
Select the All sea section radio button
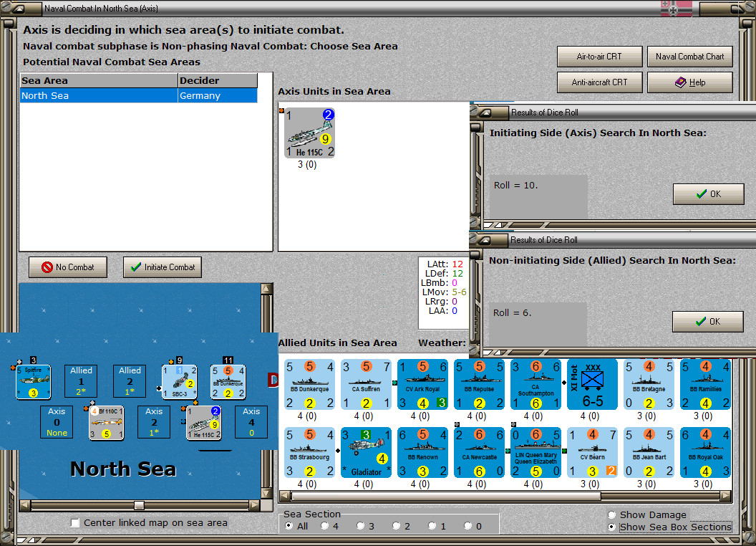(289, 526)
